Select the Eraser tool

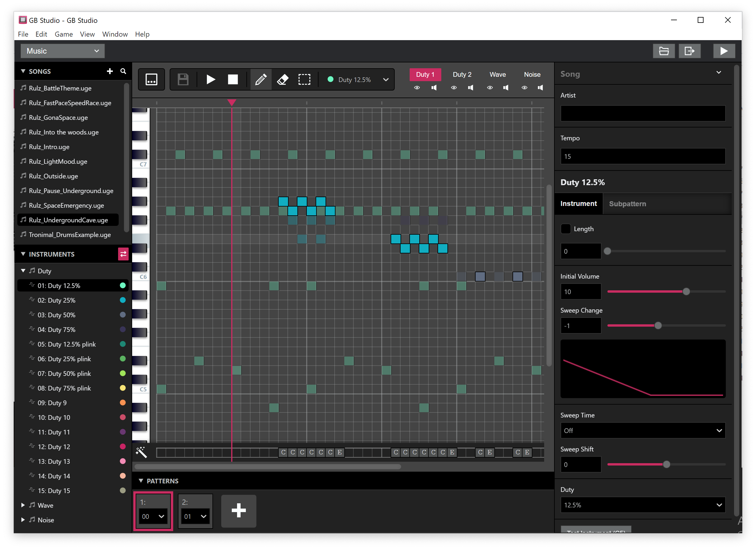283,79
